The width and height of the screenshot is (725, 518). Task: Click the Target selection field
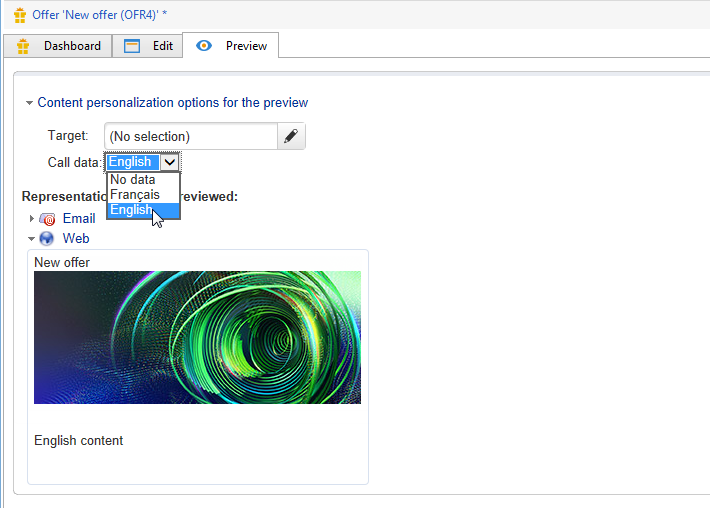tap(191, 136)
